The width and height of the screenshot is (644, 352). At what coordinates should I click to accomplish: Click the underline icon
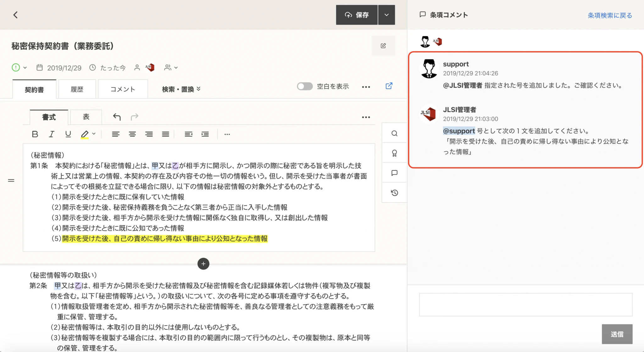tap(68, 134)
